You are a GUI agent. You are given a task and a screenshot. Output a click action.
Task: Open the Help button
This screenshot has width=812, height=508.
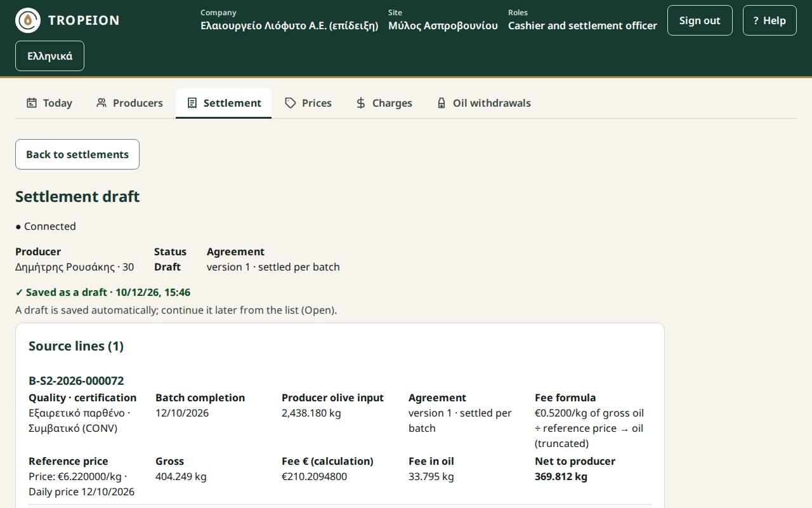[769, 20]
